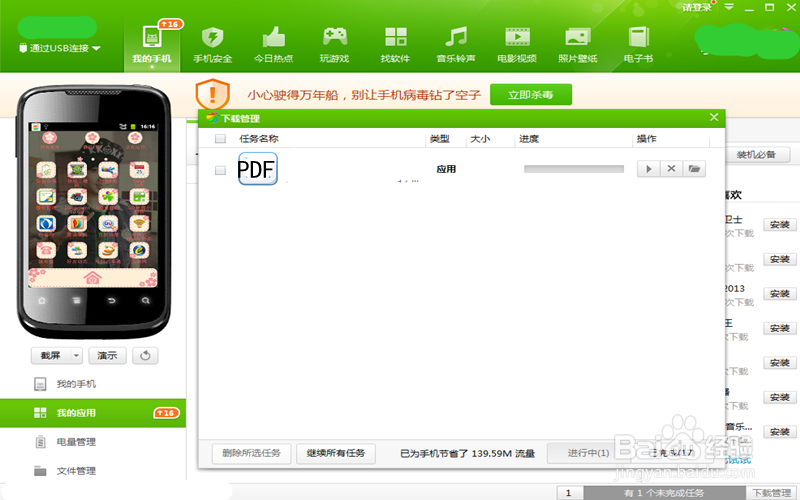Click the 任务名称 column header
800x500 pixels.
[x=259, y=138]
